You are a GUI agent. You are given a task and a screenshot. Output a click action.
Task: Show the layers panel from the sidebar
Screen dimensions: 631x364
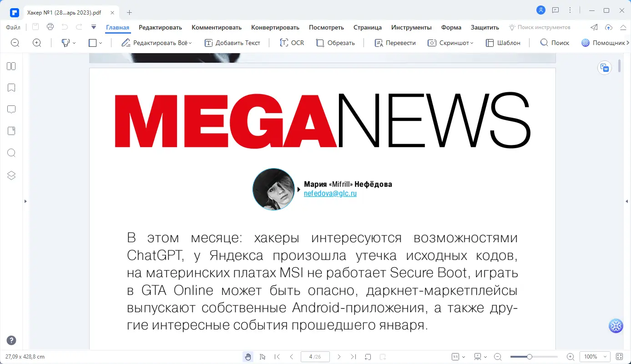coord(11,175)
